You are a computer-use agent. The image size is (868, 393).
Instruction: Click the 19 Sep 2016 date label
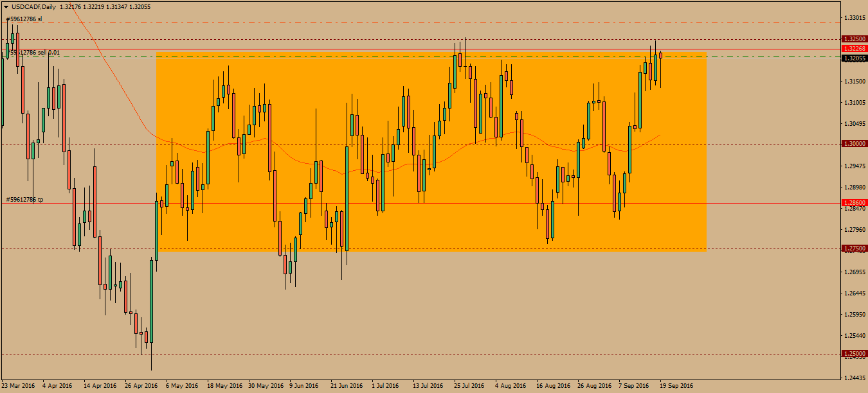[x=676, y=386]
